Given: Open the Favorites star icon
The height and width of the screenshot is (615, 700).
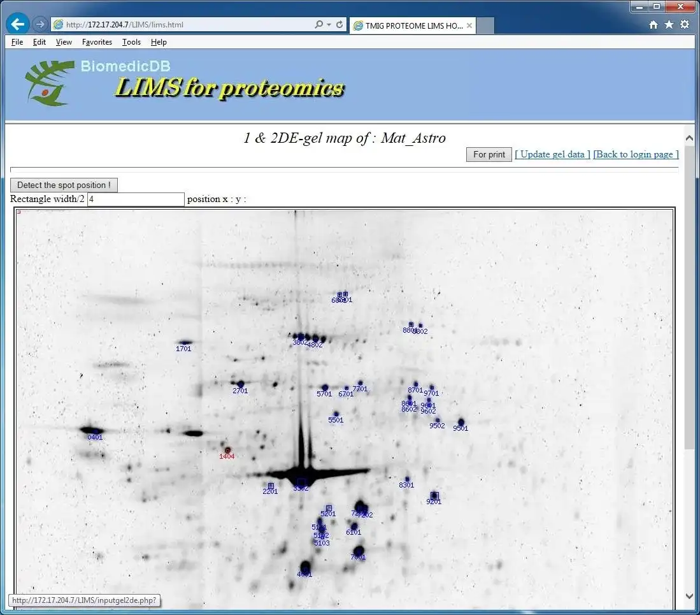Looking at the screenshot, I should [669, 25].
